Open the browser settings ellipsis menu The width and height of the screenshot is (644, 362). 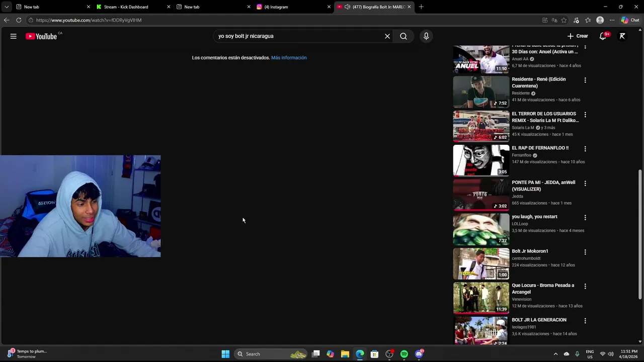pos(612,20)
